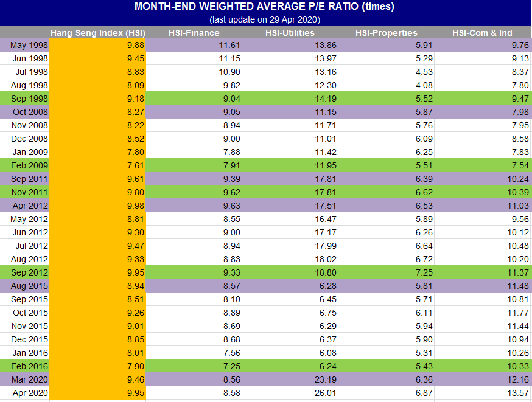Click the Jul 2012 row label
Image resolution: width=532 pixels, height=402 pixels.
click(32, 246)
